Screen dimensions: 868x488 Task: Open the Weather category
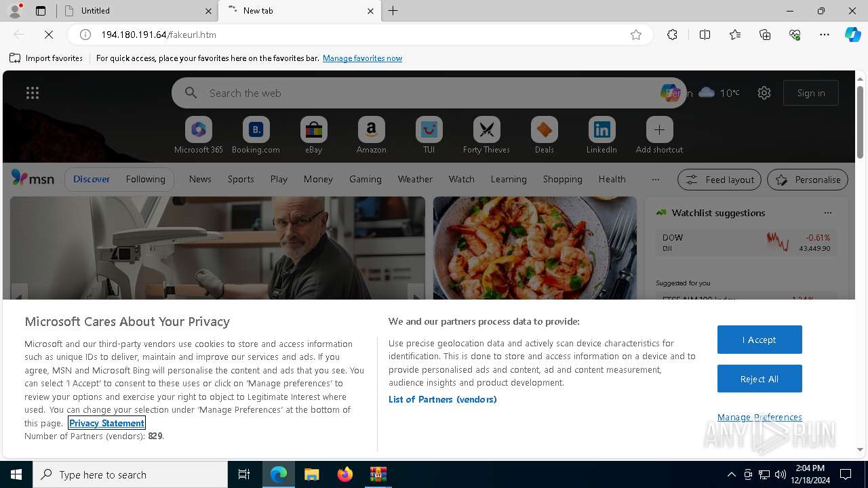[x=415, y=179]
